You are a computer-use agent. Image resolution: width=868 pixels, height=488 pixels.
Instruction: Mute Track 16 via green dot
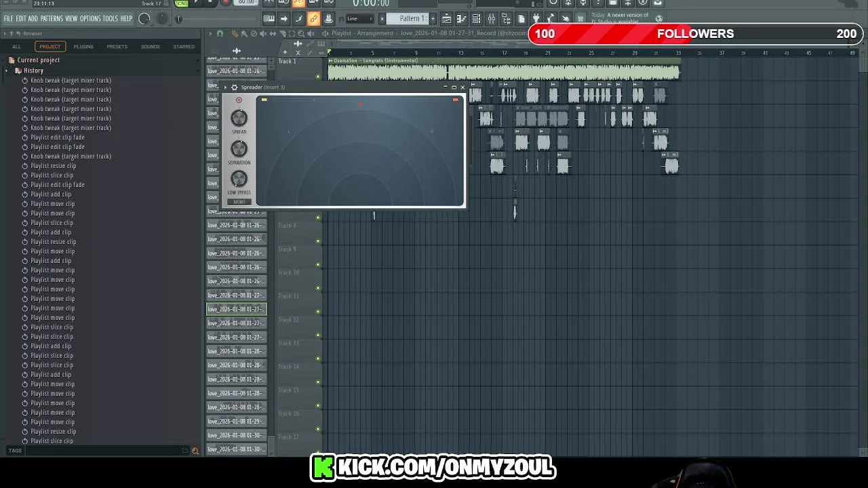[x=318, y=429]
